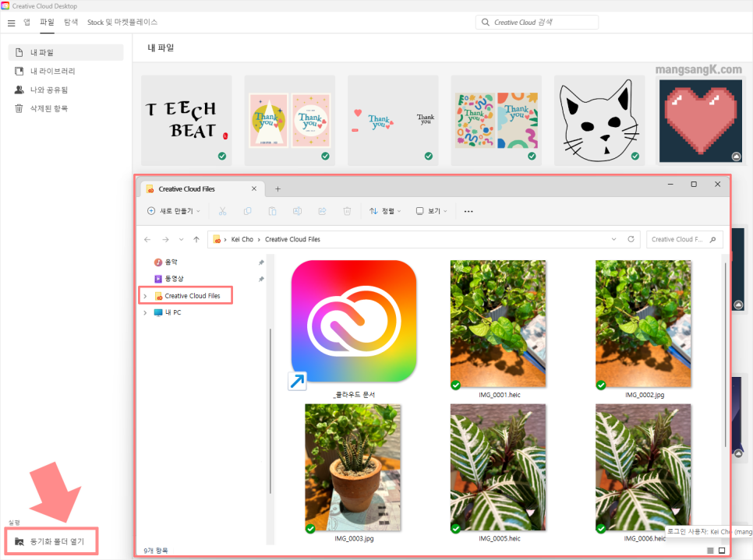The width and height of the screenshot is (753, 560).
Task: Open the 보기 view dropdown
Action: click(431, 211)
